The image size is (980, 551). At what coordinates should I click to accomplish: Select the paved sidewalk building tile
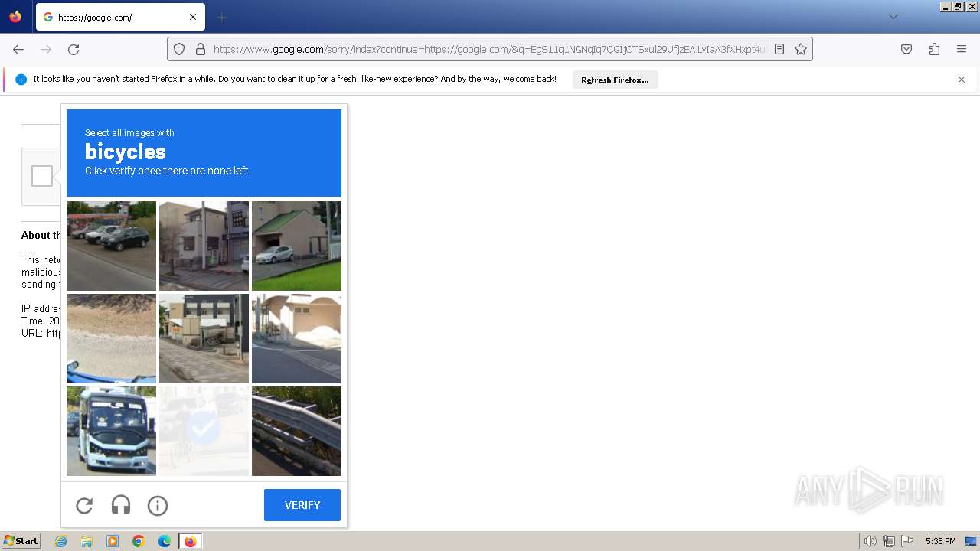(204, 338)
